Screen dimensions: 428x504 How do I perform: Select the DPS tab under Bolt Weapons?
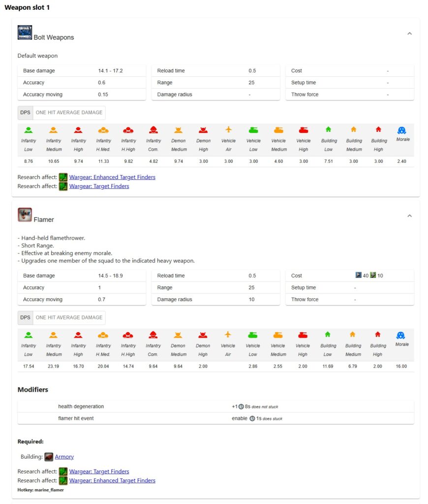[x=25, y=113]
